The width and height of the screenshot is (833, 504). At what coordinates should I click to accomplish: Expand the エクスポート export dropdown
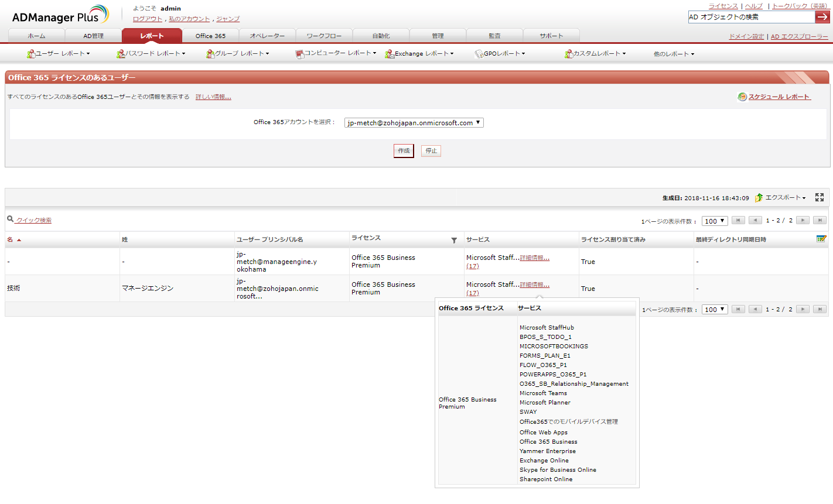[781, 198]
